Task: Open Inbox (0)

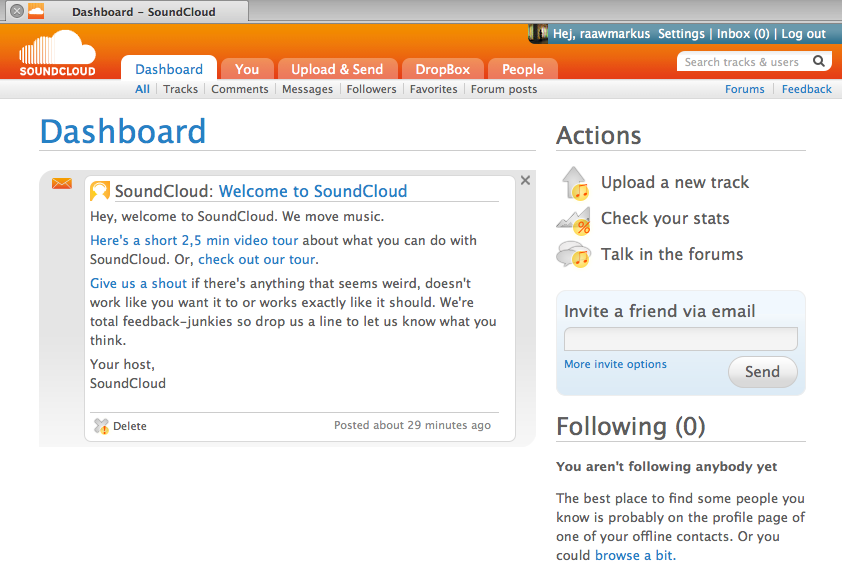Action: click(743, 34)
